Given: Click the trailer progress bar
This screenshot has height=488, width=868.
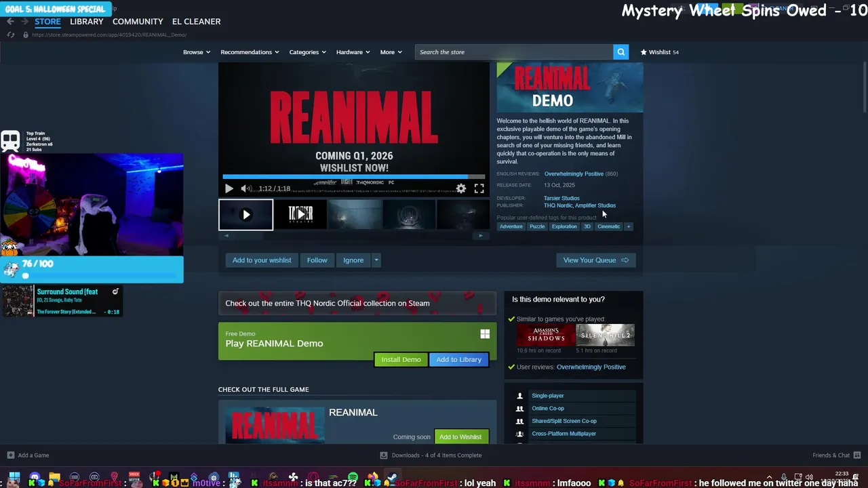Looking at the screenshot, I should pyautogui.click(x=353, y=177).
